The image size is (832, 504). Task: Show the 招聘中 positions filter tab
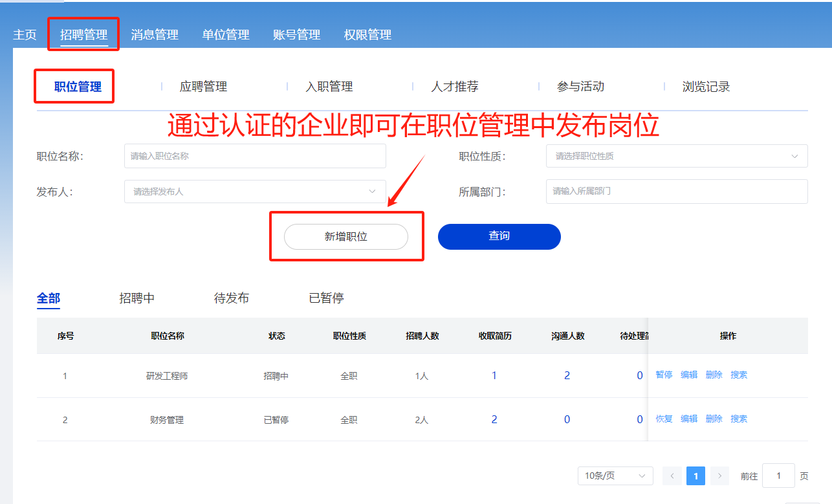(x=137, y=298)
